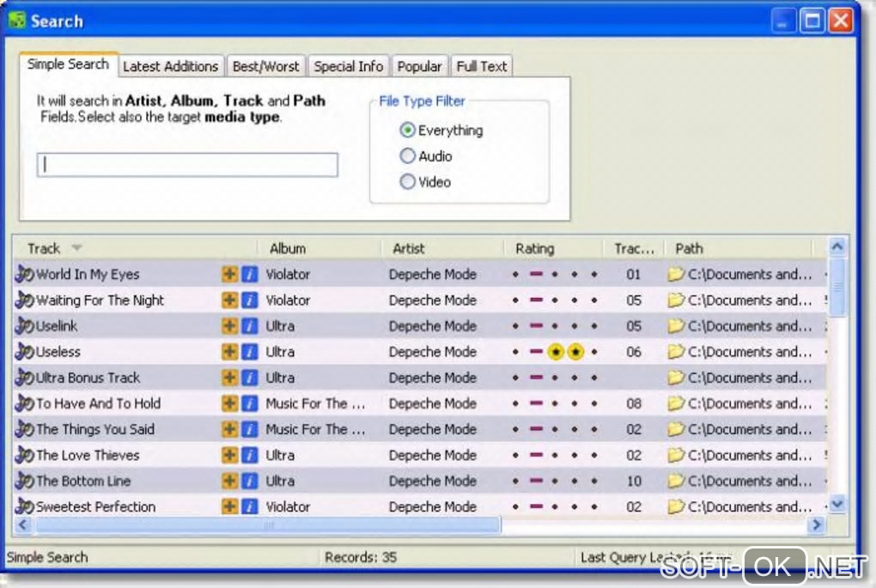Click the plus icon for World In My Eyes

[229, 274]
